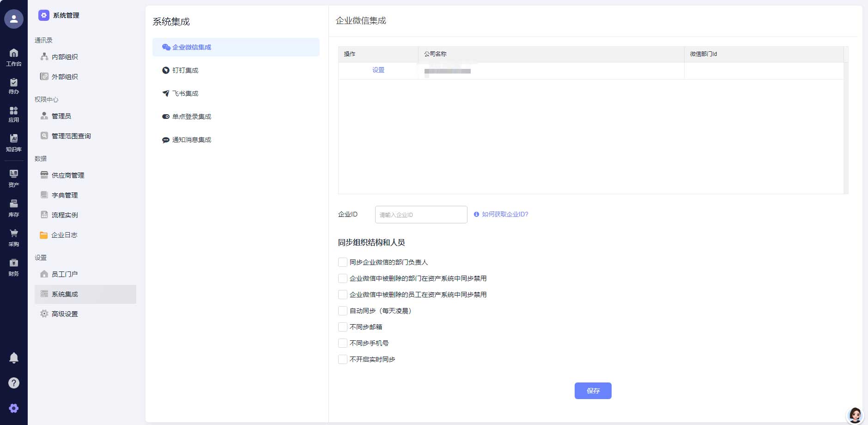The height and width of the screenshot is (425, 868).
Task: Open 如何获取企业ID? help link
Action: click(504, 214)
